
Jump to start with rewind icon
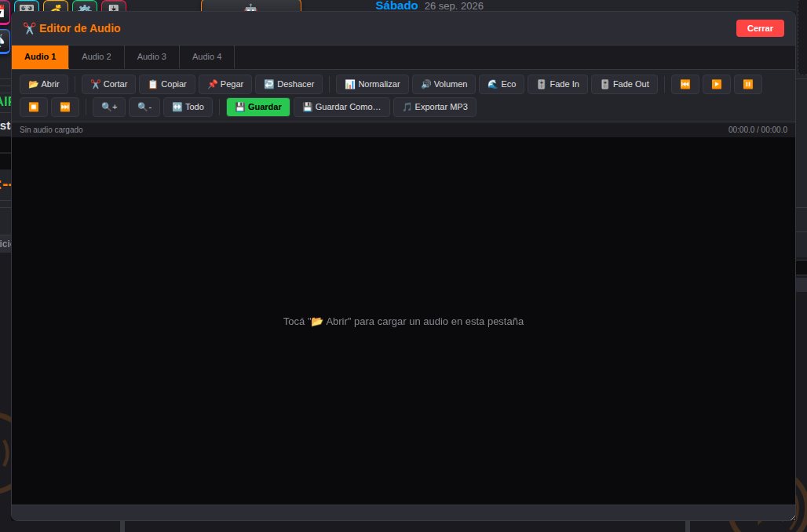(x=685, y=85)
